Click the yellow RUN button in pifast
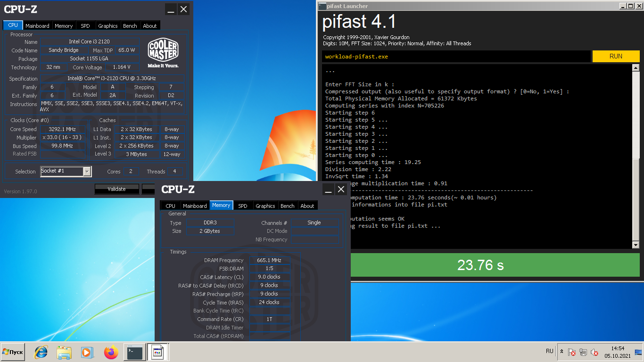 pos(616,56)
